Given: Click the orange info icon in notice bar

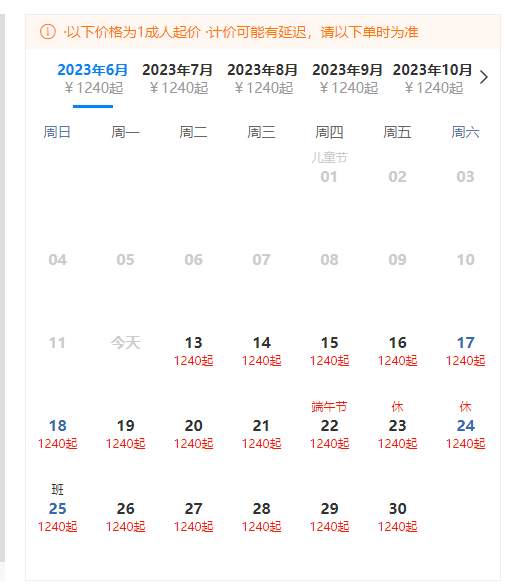Looking at the screenshot, I should click(x=48, y=32).
